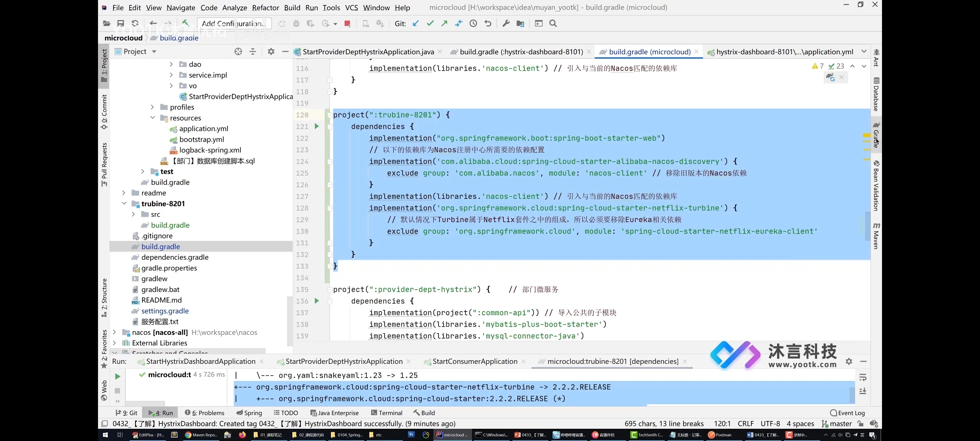This screenshot has height=441, width=980.
Task: Expand the profiles folder
Action: [152, 107]
